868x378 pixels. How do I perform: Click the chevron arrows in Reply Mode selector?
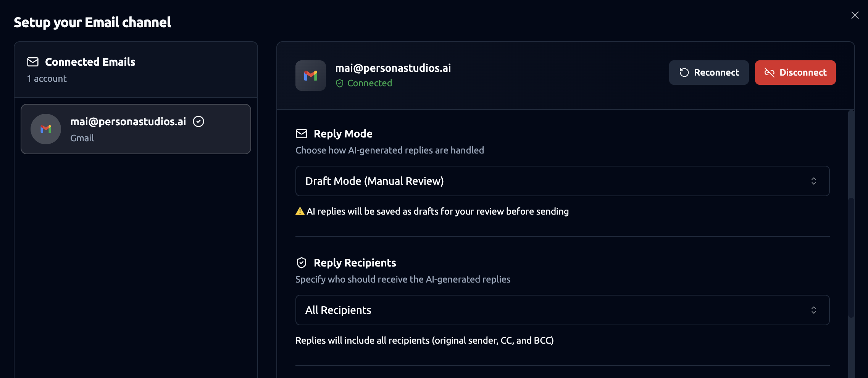click(x=814, y=181)
